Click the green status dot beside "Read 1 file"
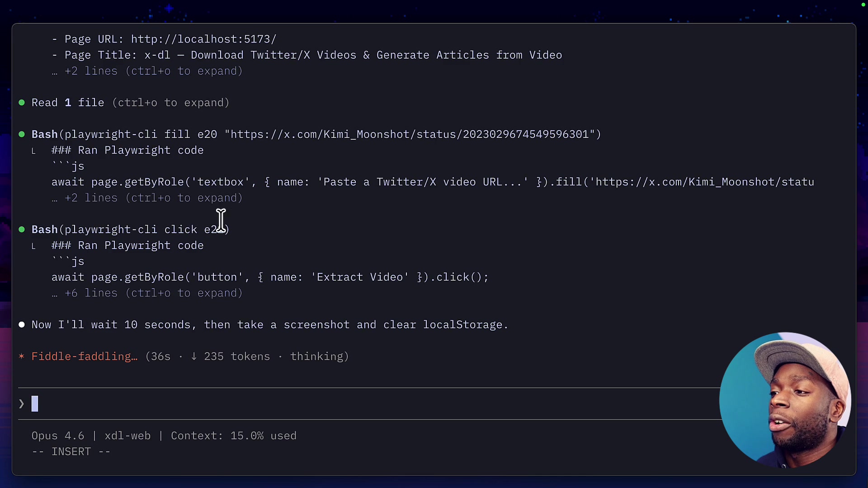This screenshot has width=868, height=488. pos(21,103)
